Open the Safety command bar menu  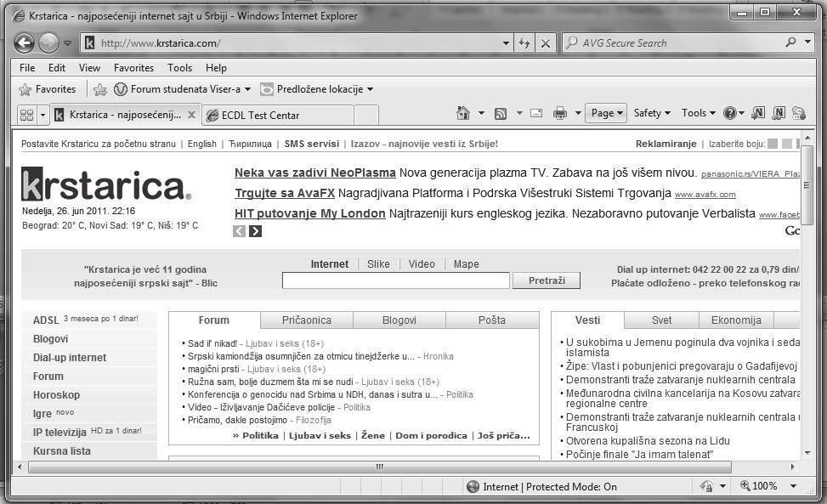[652, 113]
